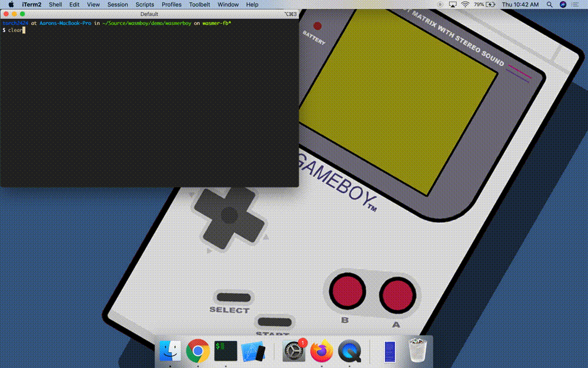Screen dimensions: 588x368
Task: Click the Gameboy red B button
Action: (348, 291)
